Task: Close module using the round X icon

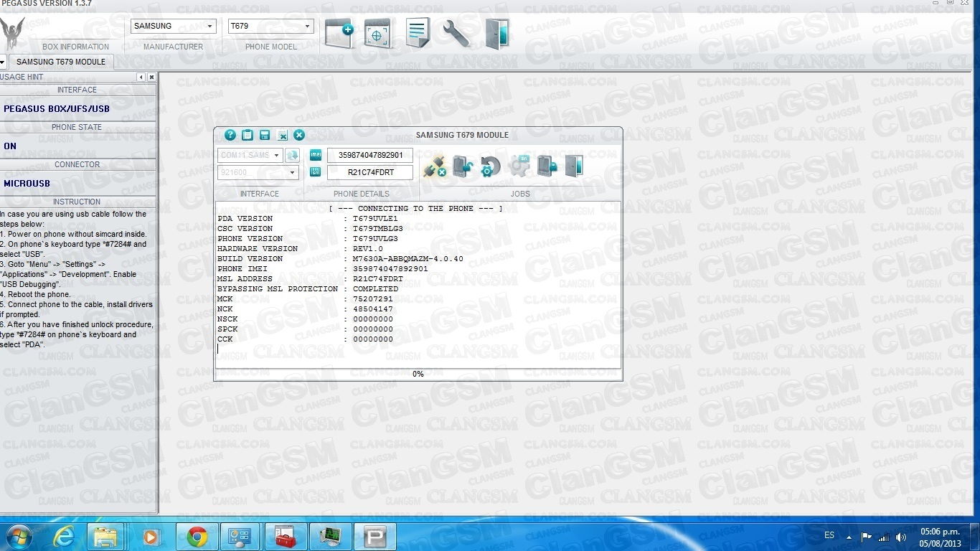Action: coord(299,135)
